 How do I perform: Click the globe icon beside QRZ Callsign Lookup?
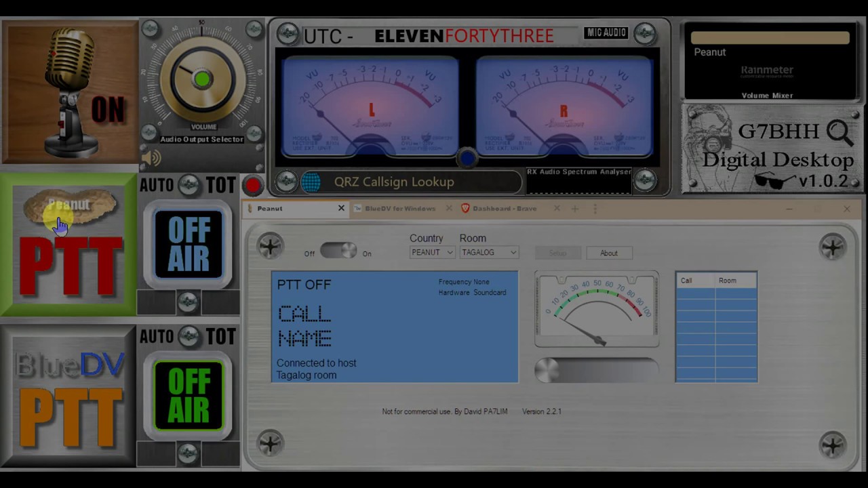(x=311, y=182)
